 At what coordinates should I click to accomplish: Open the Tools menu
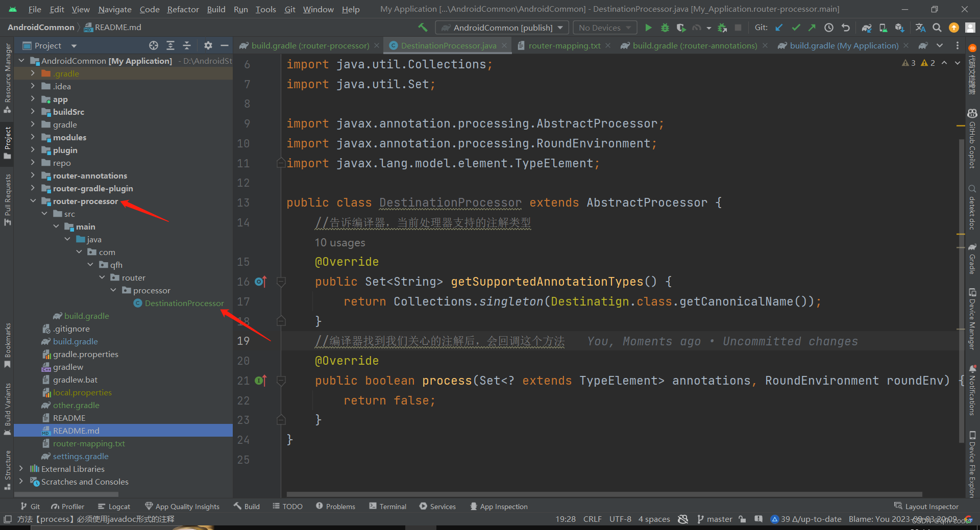click(x=265, y=9)
